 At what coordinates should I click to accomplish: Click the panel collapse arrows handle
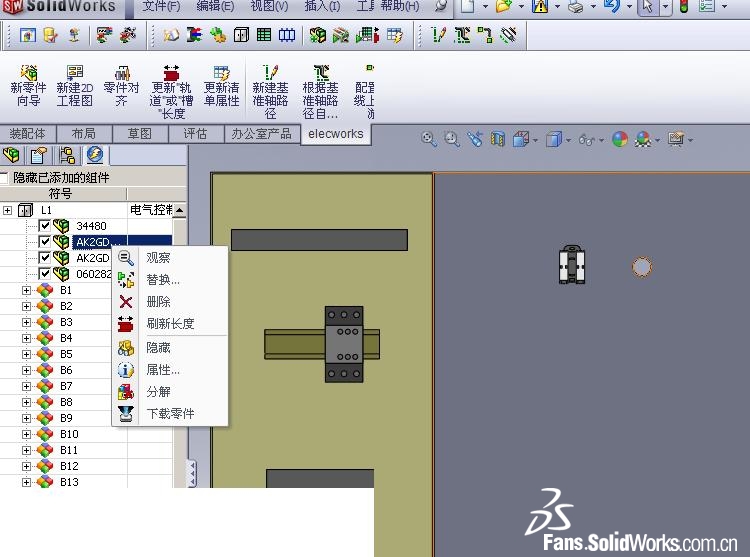point(192,473)
